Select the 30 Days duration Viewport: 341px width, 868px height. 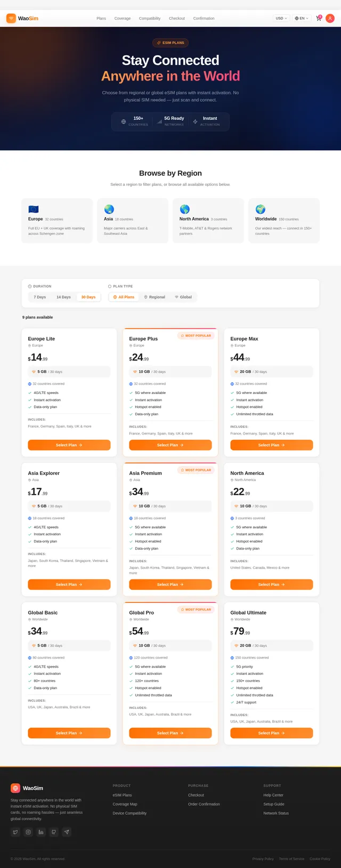click(x=88, y=297)
